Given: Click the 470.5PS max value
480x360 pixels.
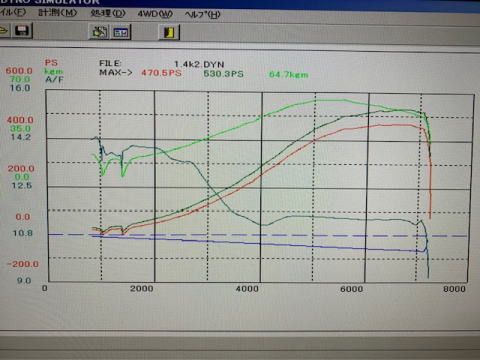Looking at the screenshot, I should pyautogui.click(x=161, y=73).
